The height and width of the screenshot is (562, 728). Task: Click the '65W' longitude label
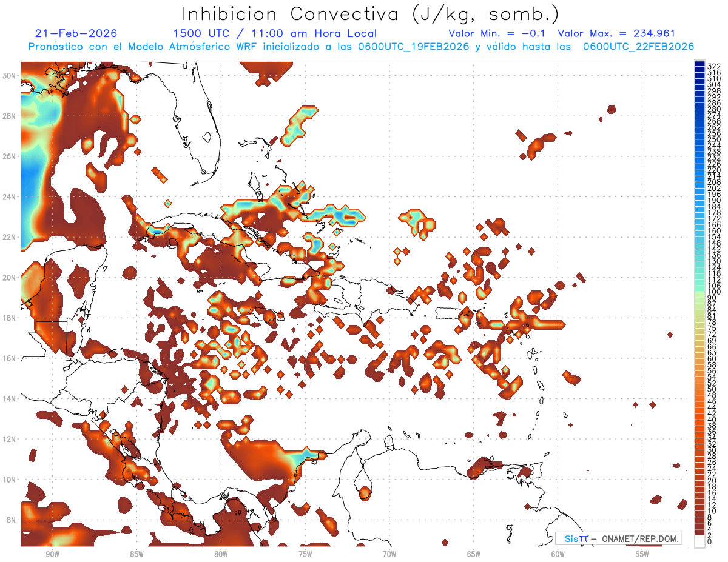coord(474,554)
